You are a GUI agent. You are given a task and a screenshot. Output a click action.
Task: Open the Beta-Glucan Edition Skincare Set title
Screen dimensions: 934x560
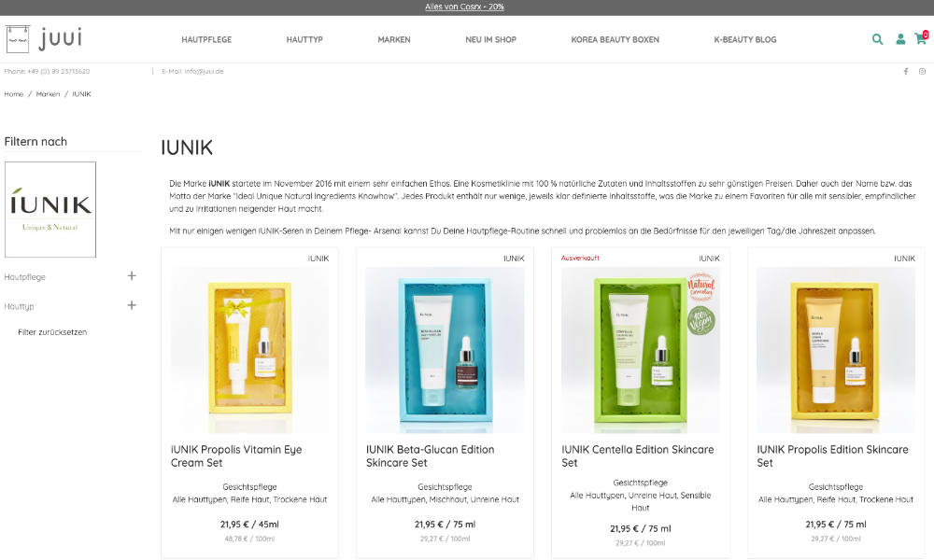tap(430, 455)
